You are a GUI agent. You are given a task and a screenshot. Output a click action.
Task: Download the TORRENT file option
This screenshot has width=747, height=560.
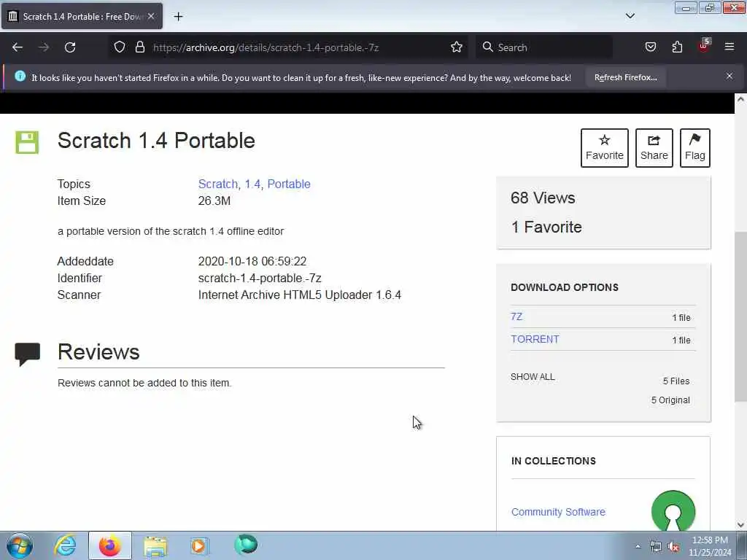click(x=535, y=339)
